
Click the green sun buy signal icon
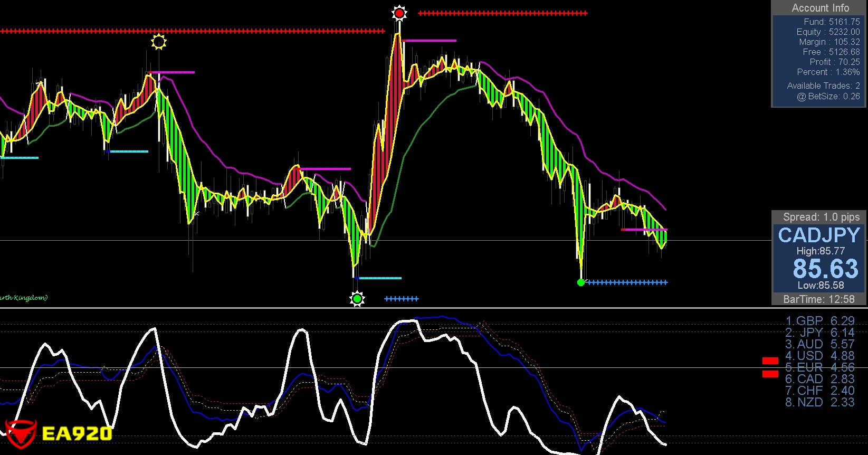(357, 299)
